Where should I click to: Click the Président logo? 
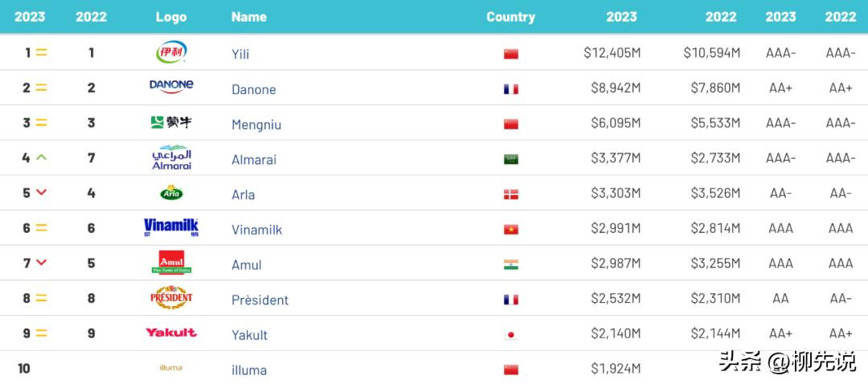tap(171, 298)
